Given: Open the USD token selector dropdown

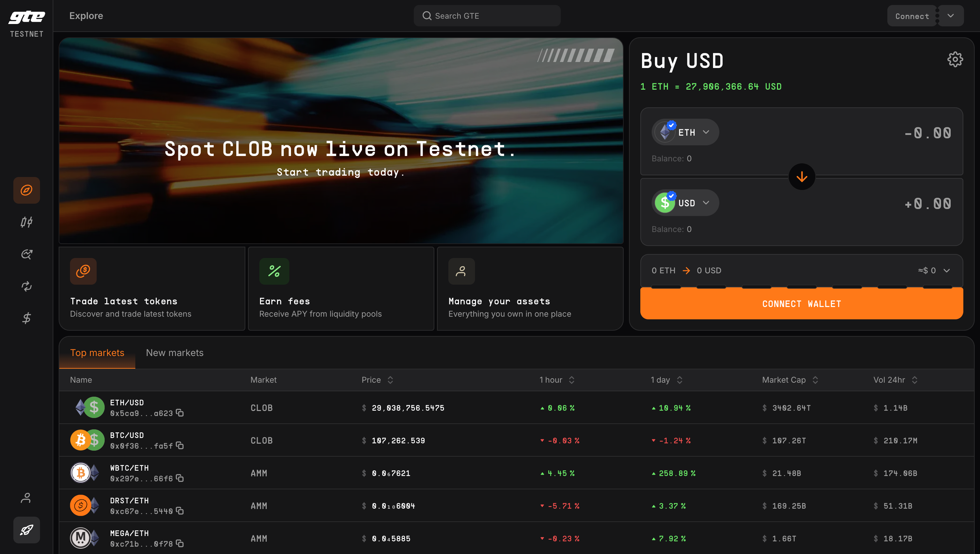Looking at the screenshot, I should pos(686,203).
